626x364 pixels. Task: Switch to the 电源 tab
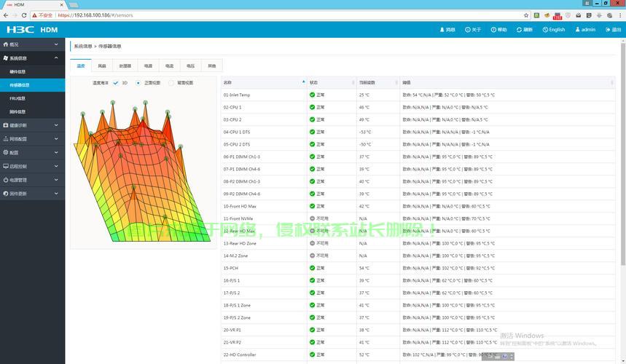(x=148, y=66)
